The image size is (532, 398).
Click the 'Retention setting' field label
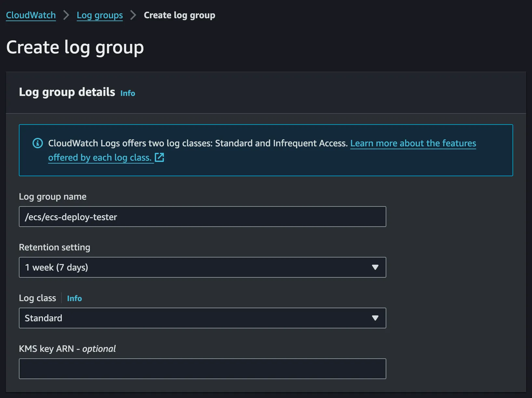[54, 247]
